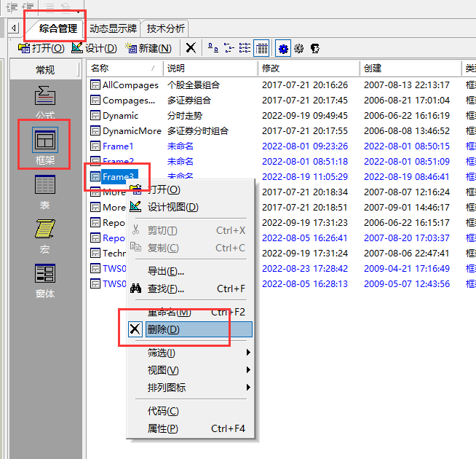Toggle the details view icon
The image size is (476, 459).
261,48
